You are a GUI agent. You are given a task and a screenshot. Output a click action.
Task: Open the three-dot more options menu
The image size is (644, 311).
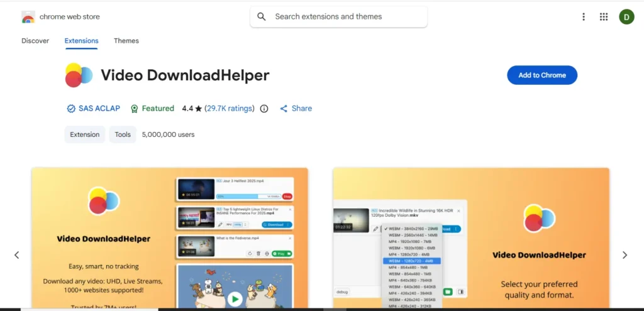tap(584, 17)
